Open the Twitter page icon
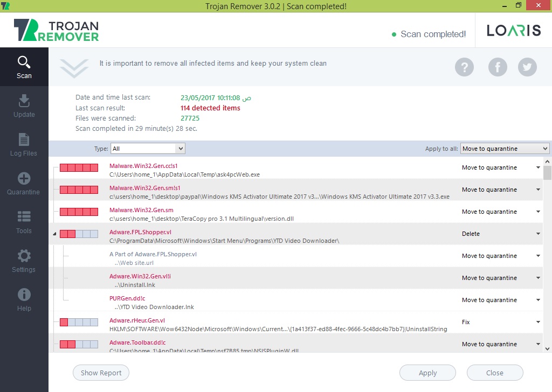 tap(527, 67)
